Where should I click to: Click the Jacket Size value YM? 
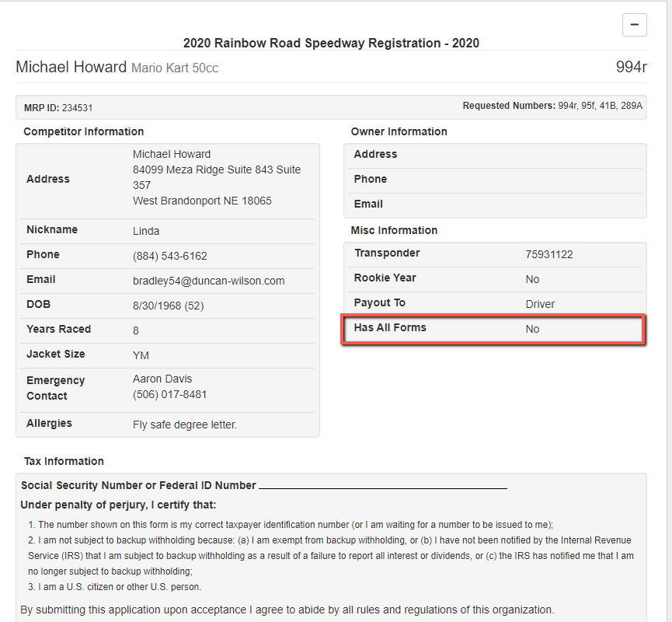click(141, 355)
